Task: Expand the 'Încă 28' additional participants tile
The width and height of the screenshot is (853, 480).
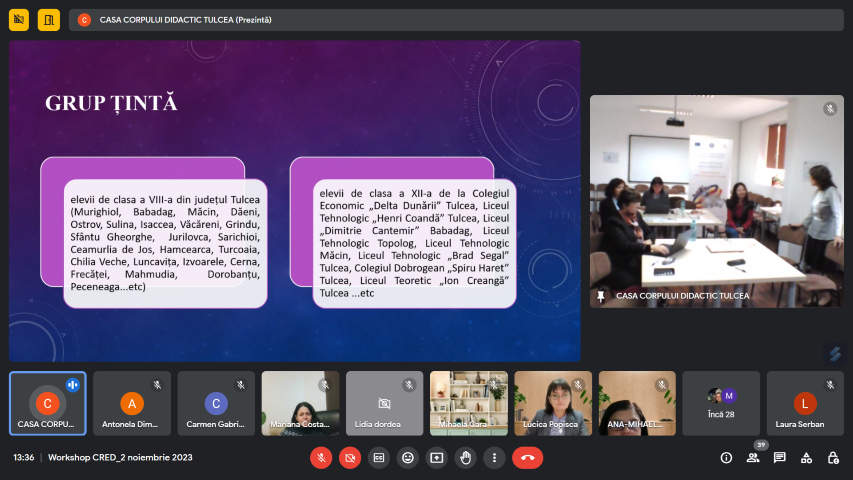Action: click(721, 403)
